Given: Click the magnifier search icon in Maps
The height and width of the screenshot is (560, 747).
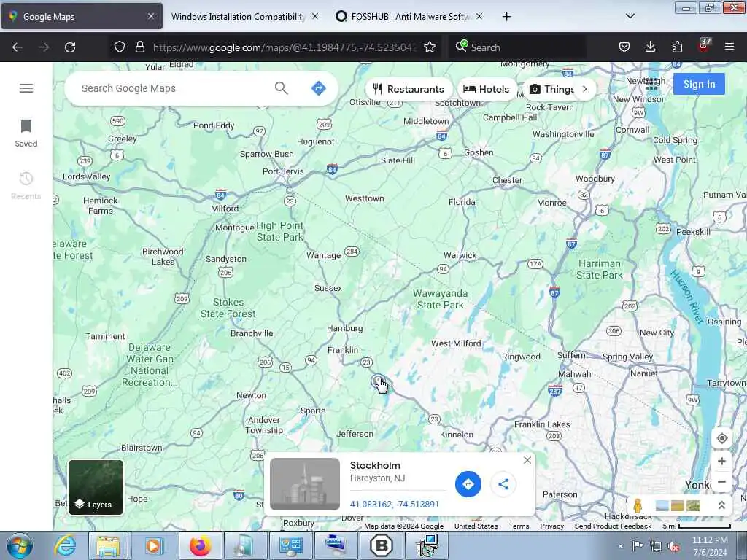Looking at the screenshot, I should [281, 88].
